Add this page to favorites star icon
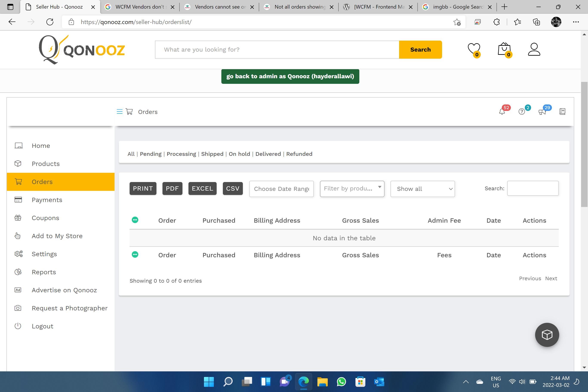The image size is (588, 392). [457, 22]
